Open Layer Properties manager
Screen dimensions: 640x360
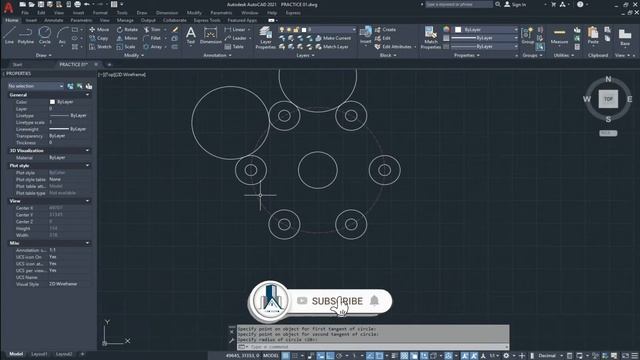point(265,38)
